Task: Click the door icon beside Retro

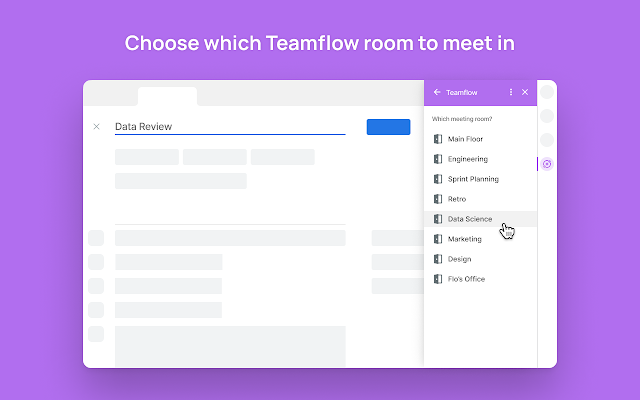Action: 438,199
